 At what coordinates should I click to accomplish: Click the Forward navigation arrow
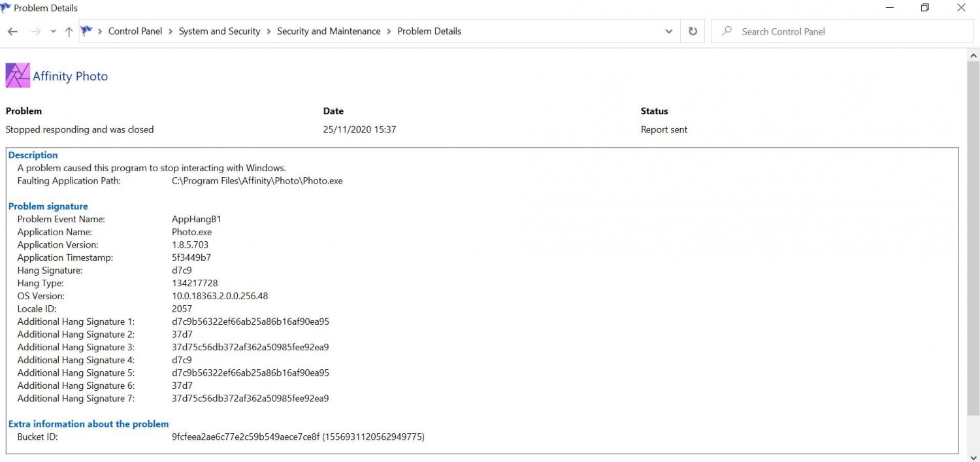coord(36,31)
